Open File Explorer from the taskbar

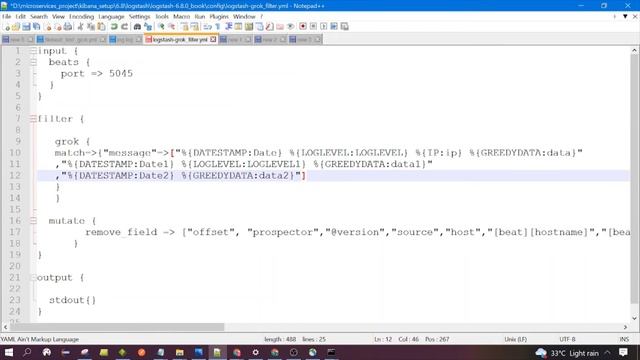180,353
